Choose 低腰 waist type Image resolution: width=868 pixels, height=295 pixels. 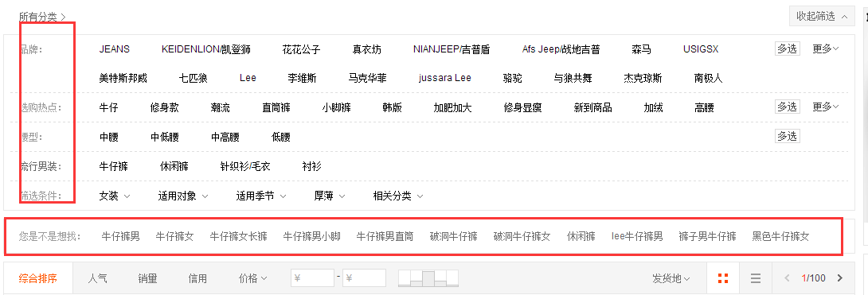(281, 137)
